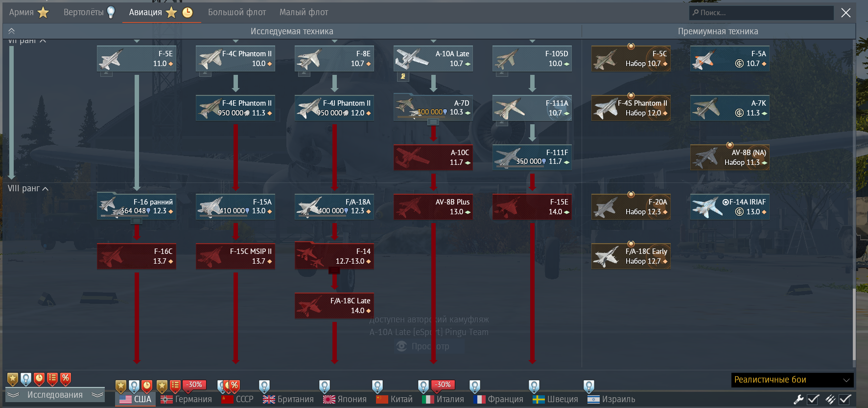The width and height of the screenshot is (868, 408).
Task: Select the Китай nation tab
Action: pyautogui.click(x=394, y=399)
